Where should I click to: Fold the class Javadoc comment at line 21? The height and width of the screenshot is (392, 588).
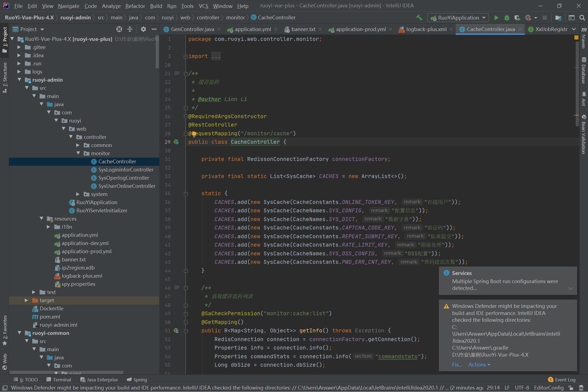[x=186, y=73]
